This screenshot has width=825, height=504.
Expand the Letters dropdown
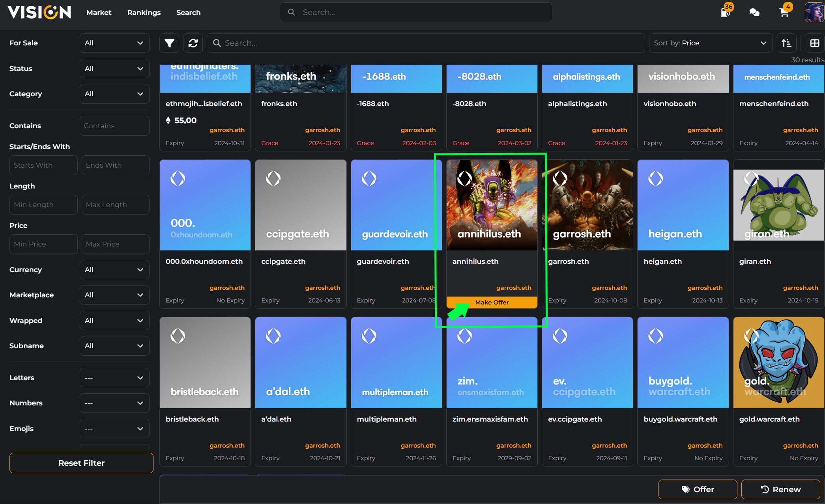[114, 378]
